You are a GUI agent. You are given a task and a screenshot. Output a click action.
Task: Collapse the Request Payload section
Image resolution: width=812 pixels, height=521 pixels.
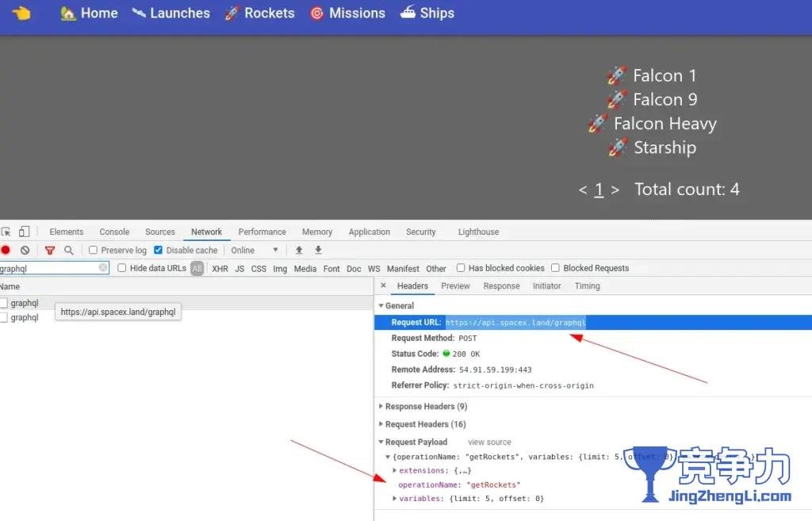[x=381, y=442]
